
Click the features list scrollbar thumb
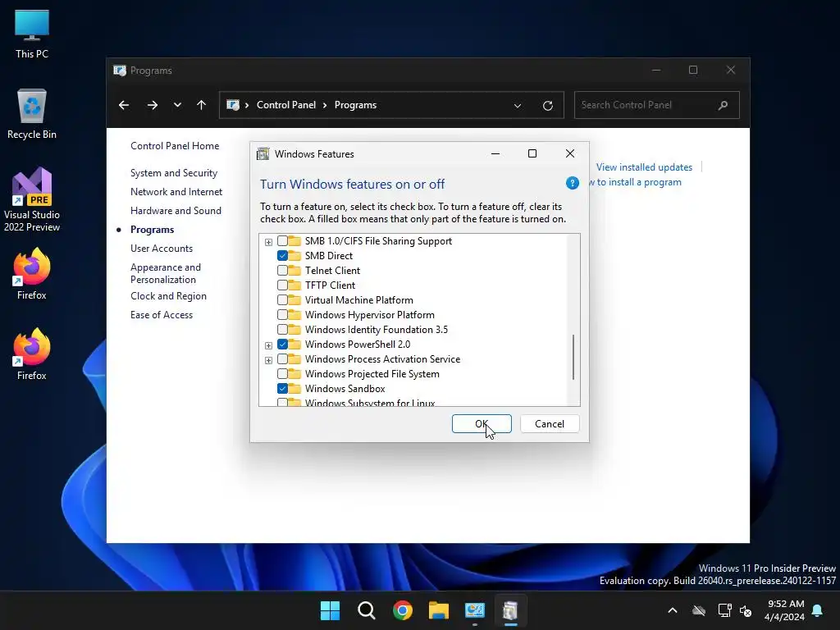click(573, 357)
